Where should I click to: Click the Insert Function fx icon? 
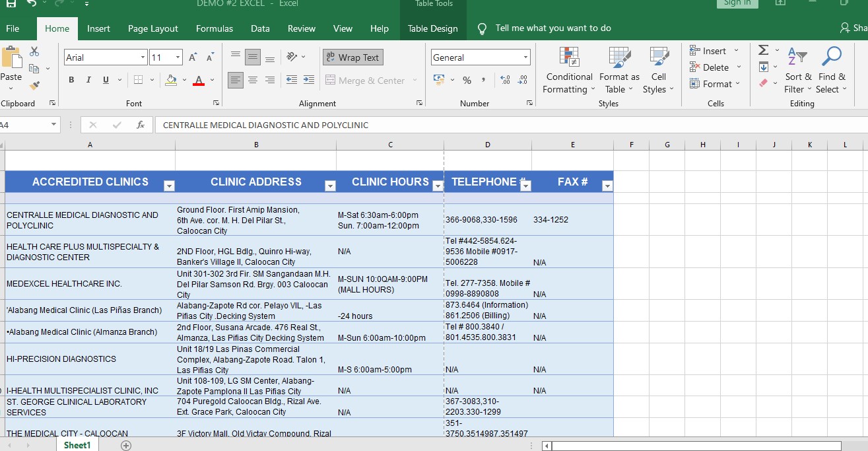(x=141, y=125)
